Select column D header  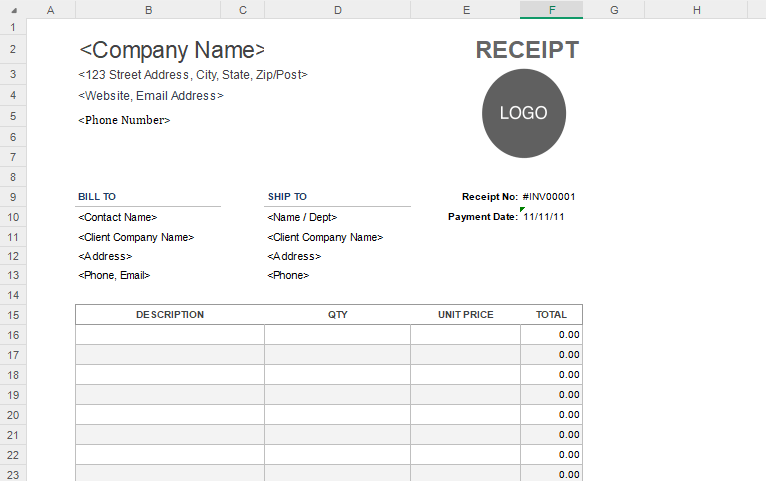coord(338,10)
